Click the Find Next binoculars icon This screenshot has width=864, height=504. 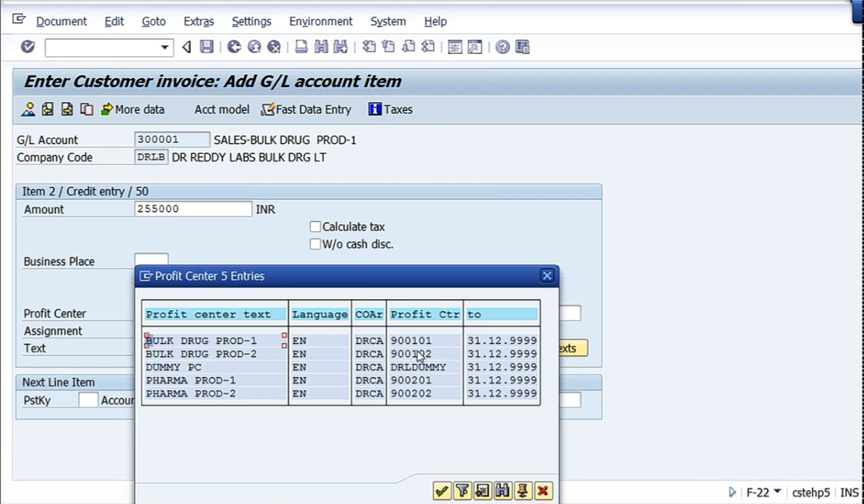coord(341,47)
